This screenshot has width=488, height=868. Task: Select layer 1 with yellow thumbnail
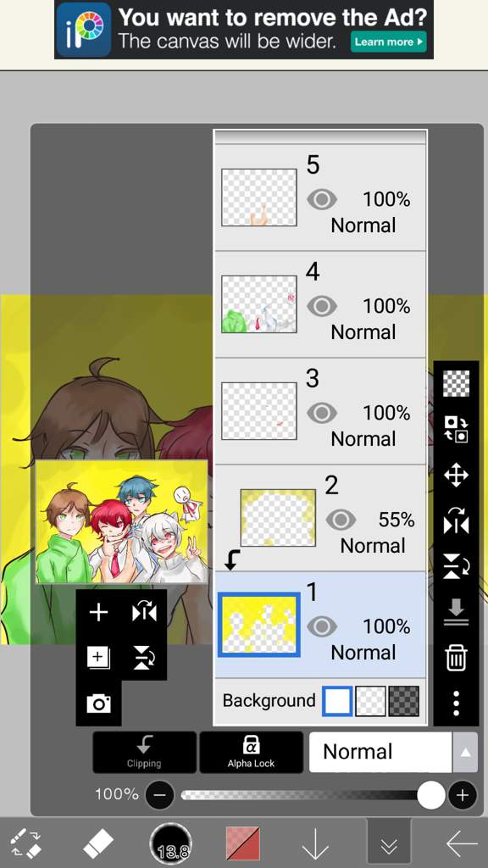click(320, 625)
